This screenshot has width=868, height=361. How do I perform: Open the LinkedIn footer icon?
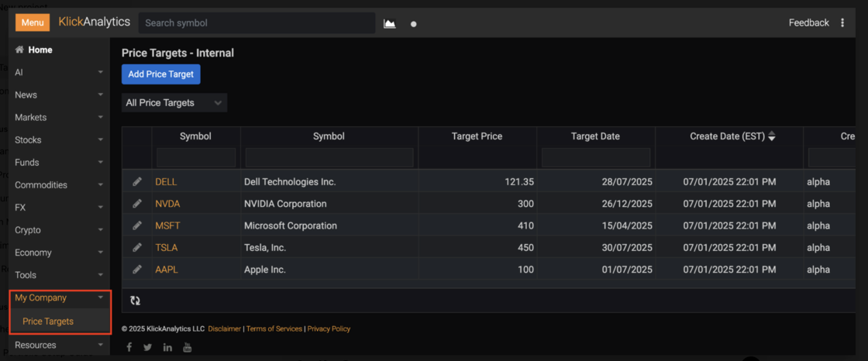[x=167, y=348]
